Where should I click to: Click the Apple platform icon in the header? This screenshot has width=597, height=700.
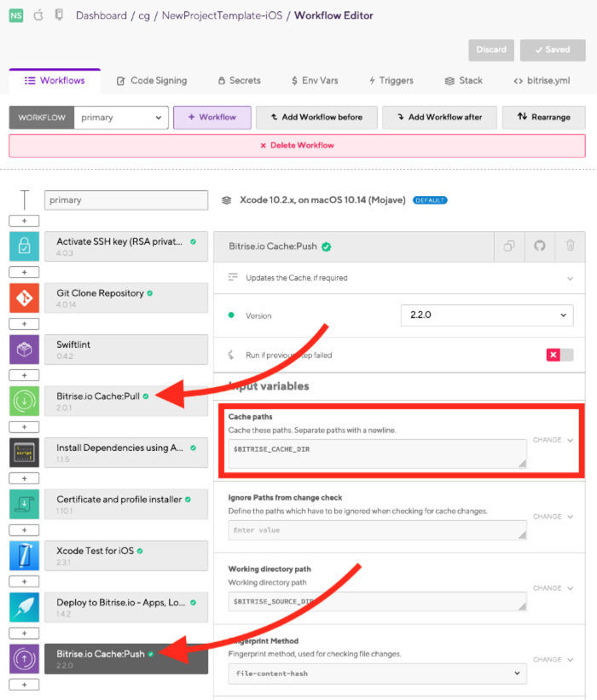click(x=38, y=15)
